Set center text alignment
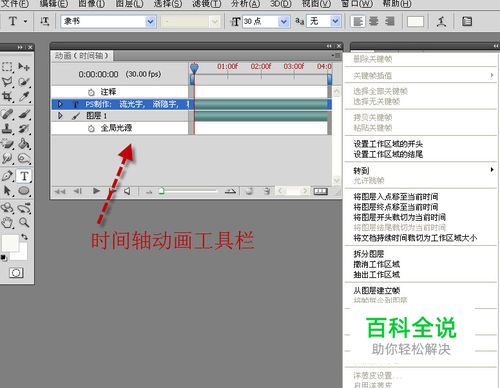500x388 pixels. point(373,22)
